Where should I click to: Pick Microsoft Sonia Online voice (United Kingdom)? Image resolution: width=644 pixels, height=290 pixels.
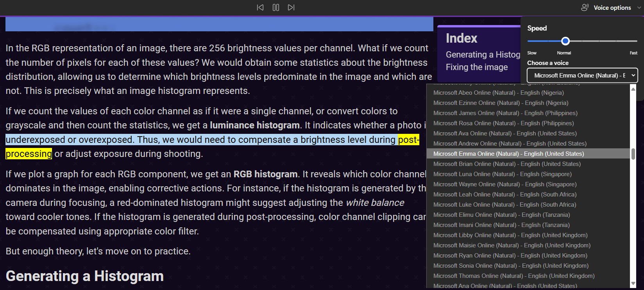(x=511, y=266)
